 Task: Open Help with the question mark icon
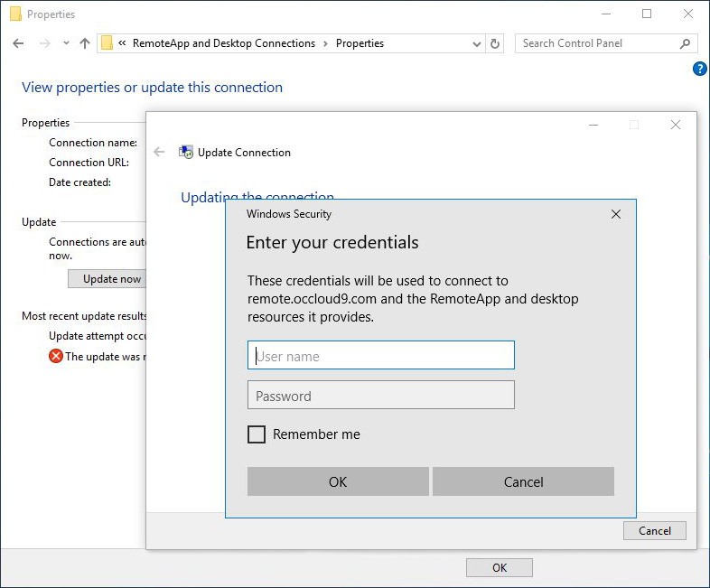[x=699, y=69]
